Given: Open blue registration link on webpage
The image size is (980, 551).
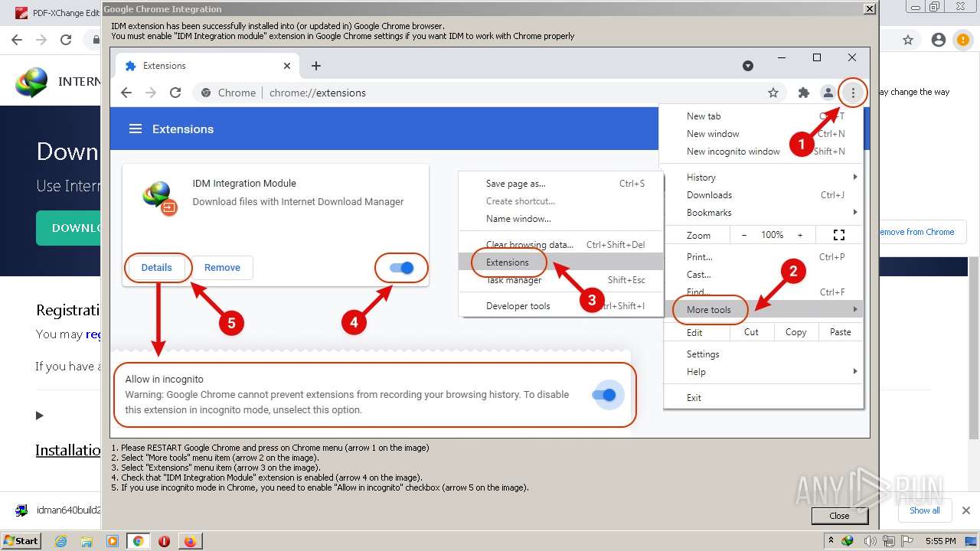Looking at the screenshot, I should [x=93, y=334].
